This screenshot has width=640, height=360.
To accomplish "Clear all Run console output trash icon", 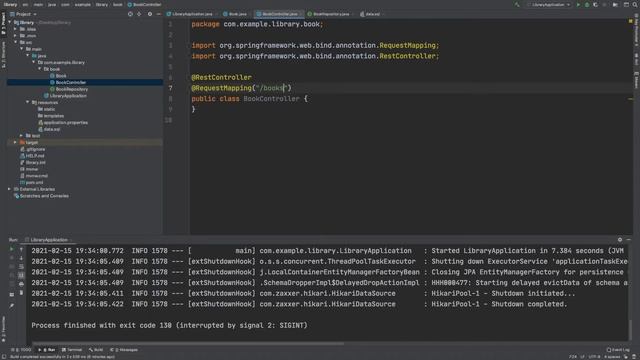I will pyautogui.click(x=21, y=293).
